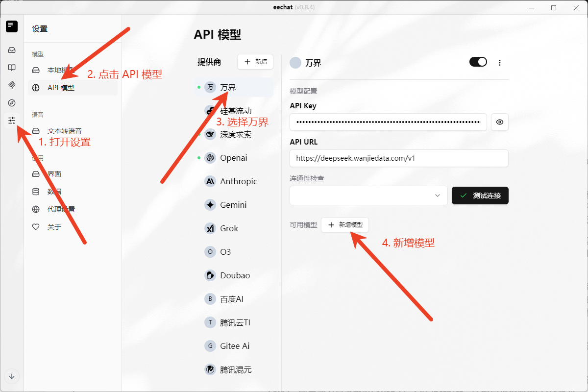Select the 百度AI provider label
Screen dimensions: 588x392
pyautogui.click(x=232, y=299)
